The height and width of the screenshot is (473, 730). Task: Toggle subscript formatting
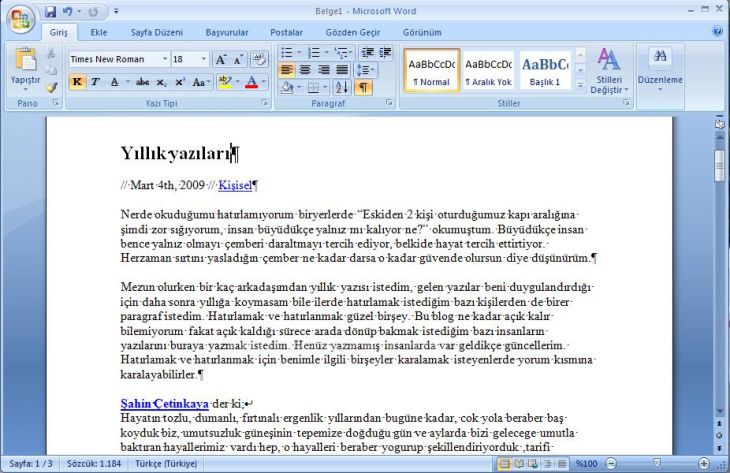click(161, 82)
